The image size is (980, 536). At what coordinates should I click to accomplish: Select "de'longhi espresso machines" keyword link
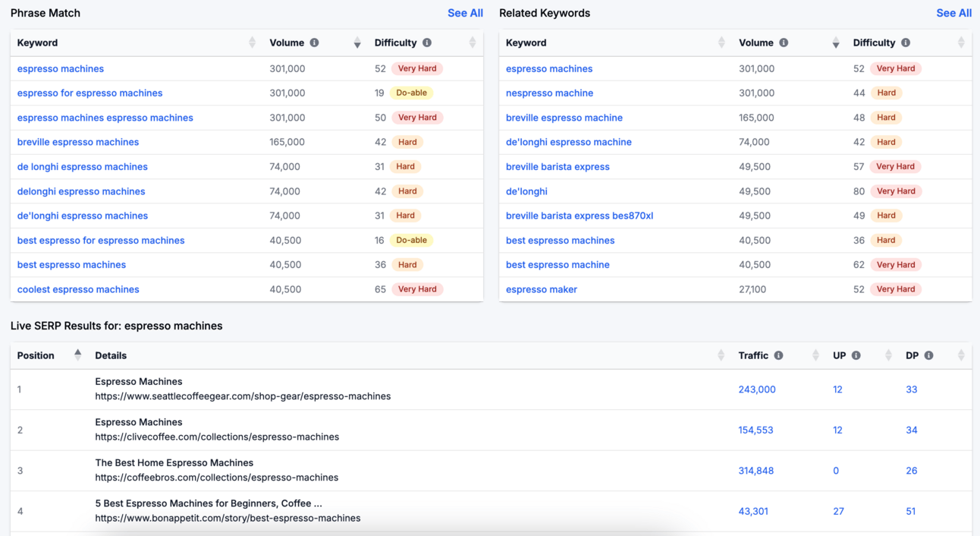(83, 216)
